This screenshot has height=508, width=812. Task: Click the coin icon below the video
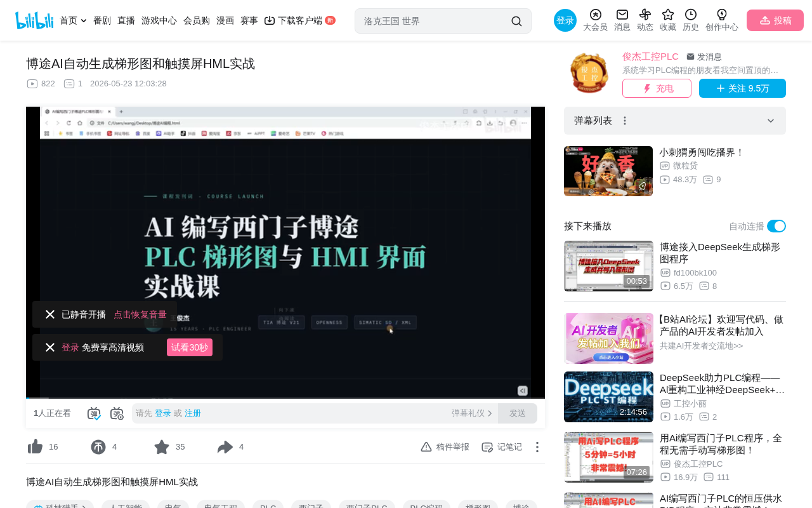click(98, 447)
